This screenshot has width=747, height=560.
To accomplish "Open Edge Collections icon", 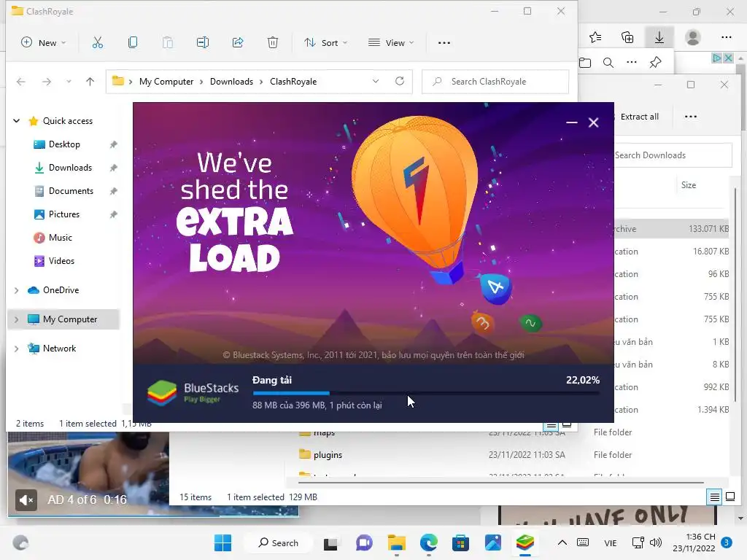I will click(x=627, y=37).
